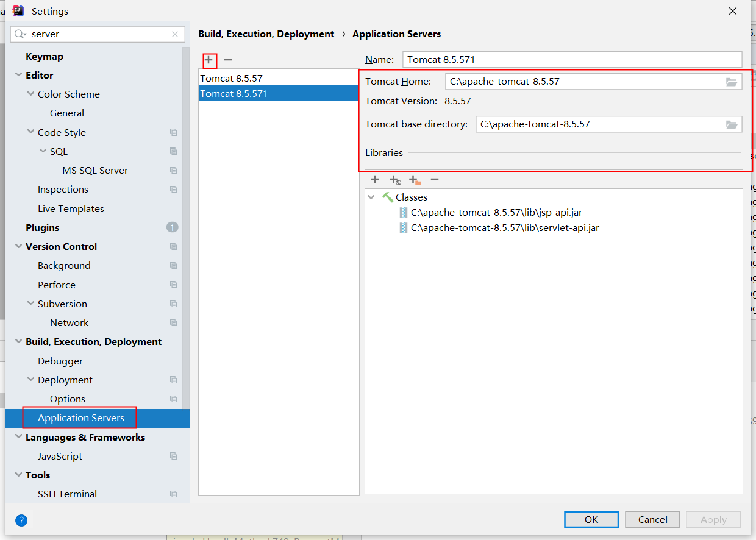Focus the settings search box
This screenshot has height=540, width=756.
(x=98, y=34)
